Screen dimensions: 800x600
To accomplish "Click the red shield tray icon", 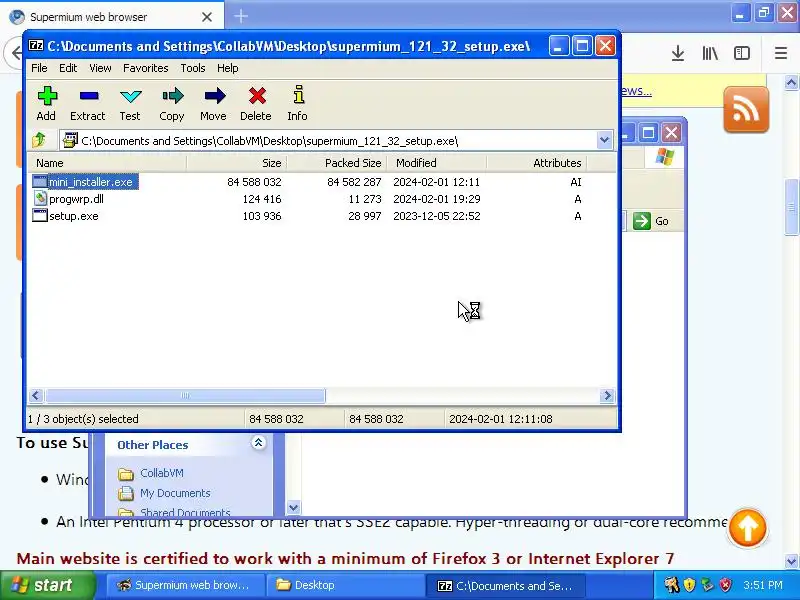I will point(725,585).
